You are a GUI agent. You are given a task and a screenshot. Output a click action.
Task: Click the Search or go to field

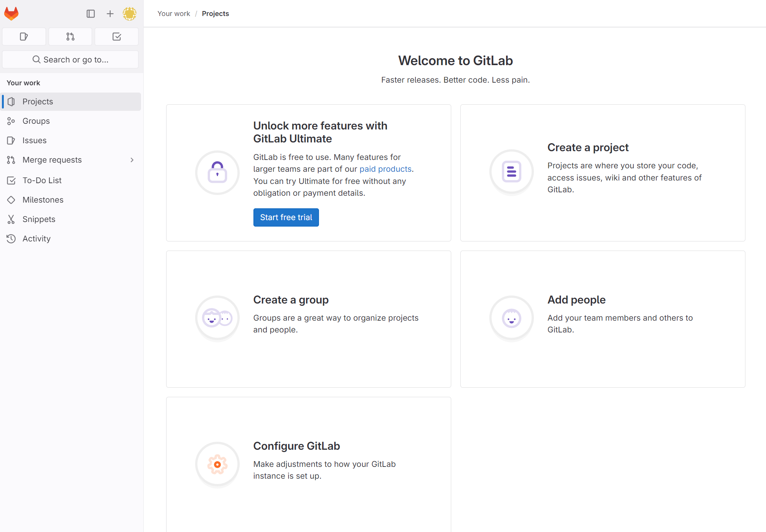(x=71, y=59)
